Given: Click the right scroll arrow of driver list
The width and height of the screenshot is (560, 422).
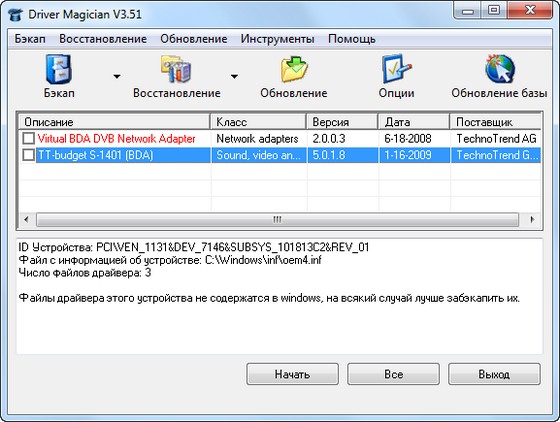Looking at the screenshot, I should coord(532,219).
